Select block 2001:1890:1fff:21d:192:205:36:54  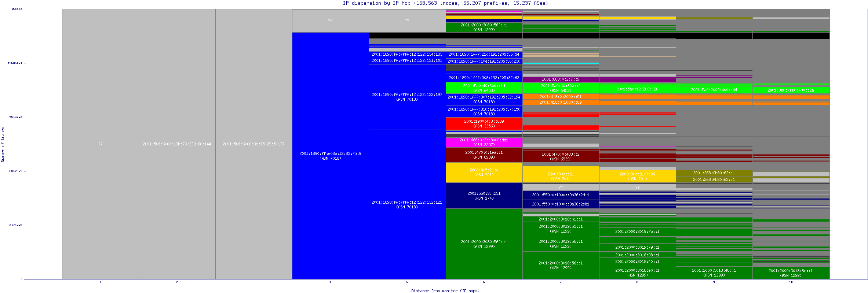(484, 54)
